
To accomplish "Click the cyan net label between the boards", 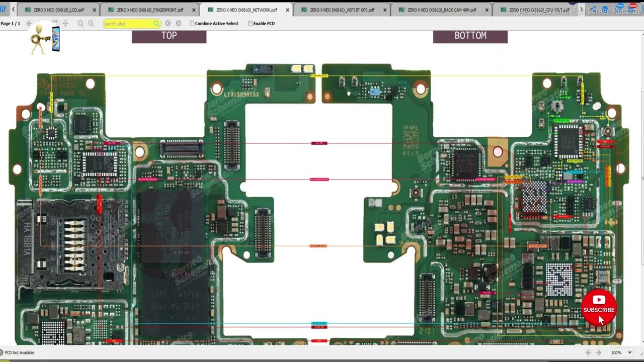I will click(x=319, y=323).
